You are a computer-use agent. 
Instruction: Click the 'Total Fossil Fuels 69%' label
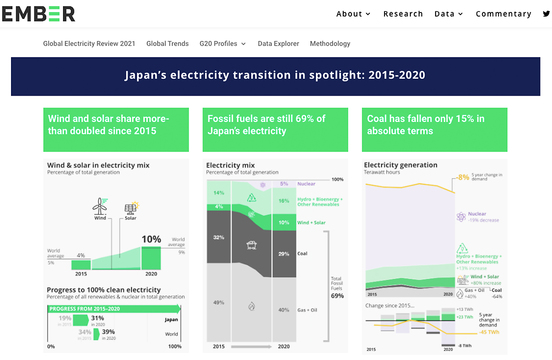point(337,288)
